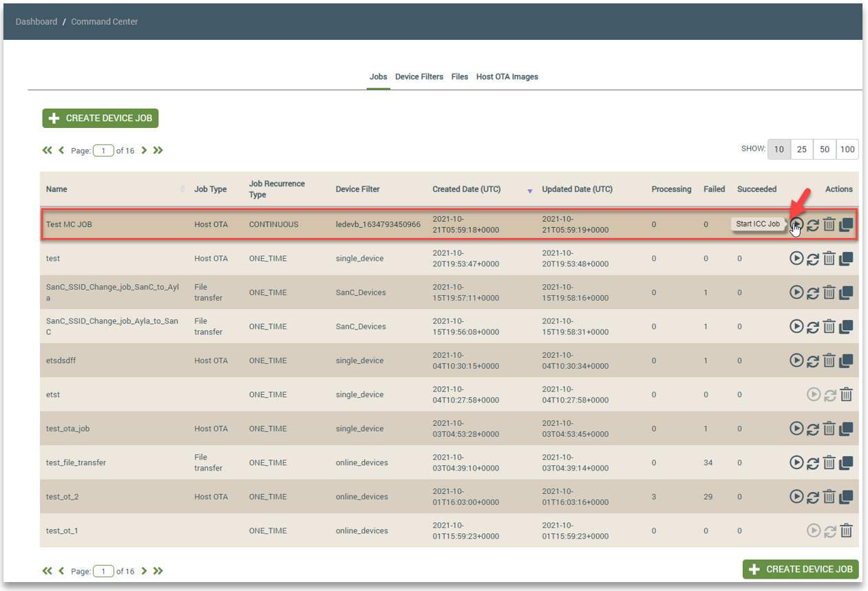Viewport: 868px width, 591px height.
Task: Go to previous page in bottom pager
Action: point(61,571)
